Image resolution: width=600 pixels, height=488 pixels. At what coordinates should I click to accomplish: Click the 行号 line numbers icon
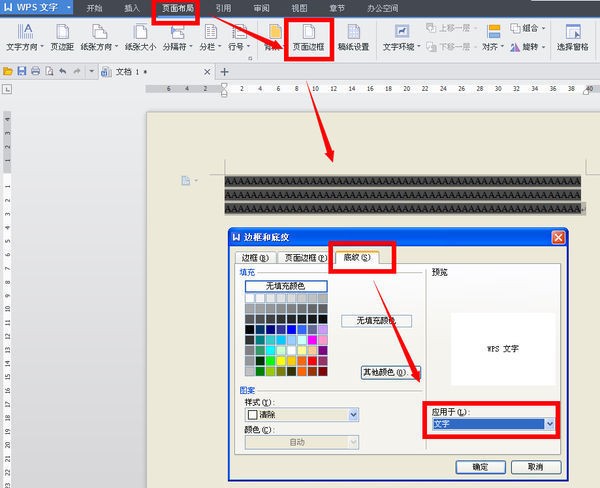tap(239, 32)
